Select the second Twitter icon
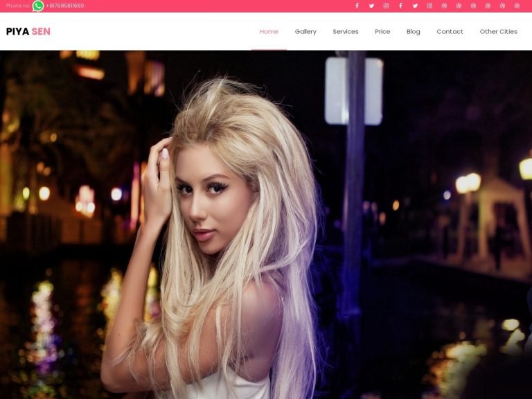 point(415,6)
